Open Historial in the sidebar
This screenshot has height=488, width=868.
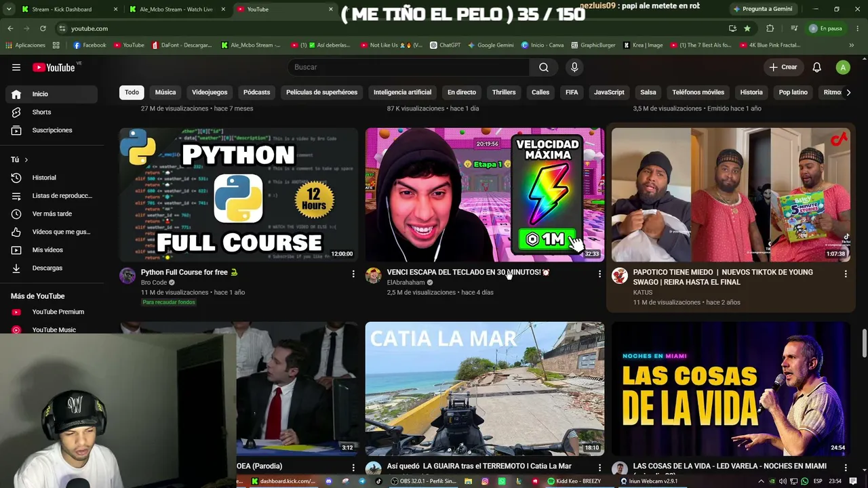point(52,178)
